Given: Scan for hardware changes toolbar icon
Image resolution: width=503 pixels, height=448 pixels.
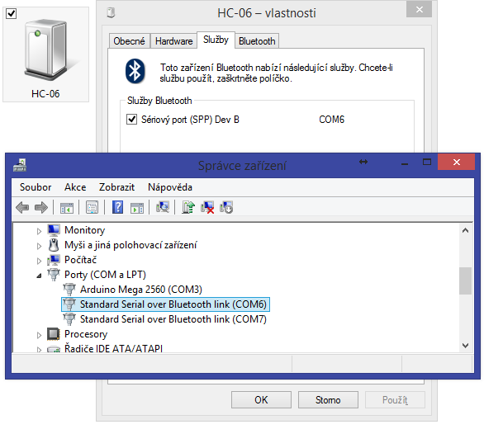Looking at the screenshot, I should tap(163, 207).
